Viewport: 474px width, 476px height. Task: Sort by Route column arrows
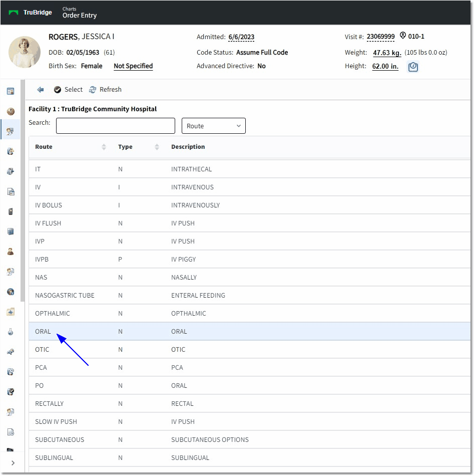click(104, 147)
